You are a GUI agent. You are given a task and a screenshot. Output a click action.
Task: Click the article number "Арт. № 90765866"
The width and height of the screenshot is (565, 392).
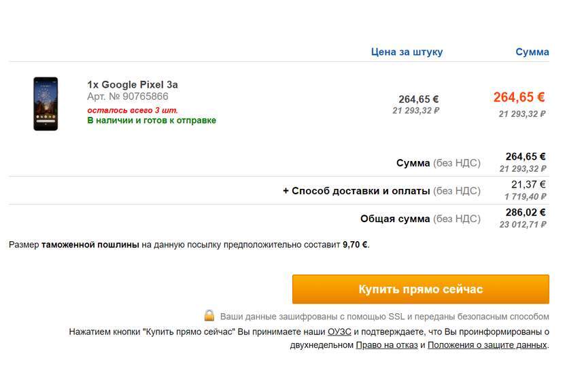pos(128,96)
